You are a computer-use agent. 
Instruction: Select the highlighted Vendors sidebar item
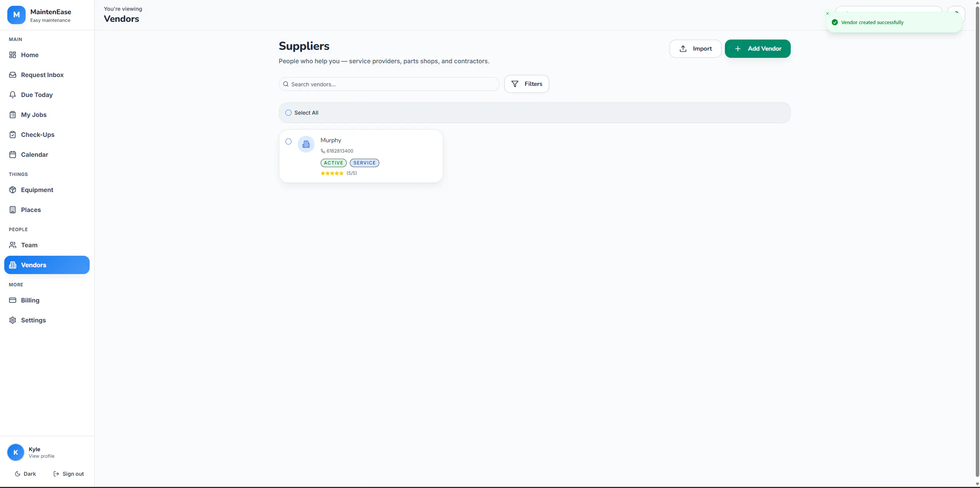(x=47, y=265)
